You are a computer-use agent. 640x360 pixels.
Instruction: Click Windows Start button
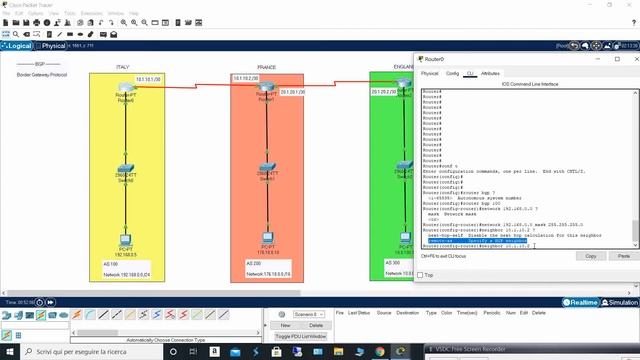click(10, 351)
